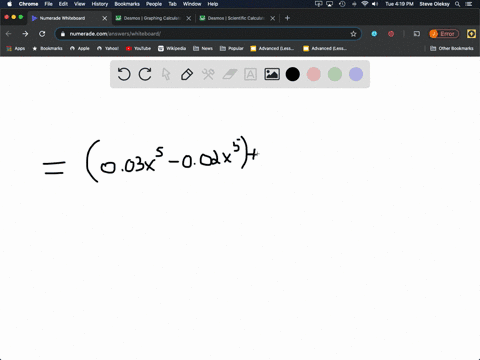Screen dimensions: 480x360
Task: Click the Steve Oleksy user name
Action: click(434, 4)
